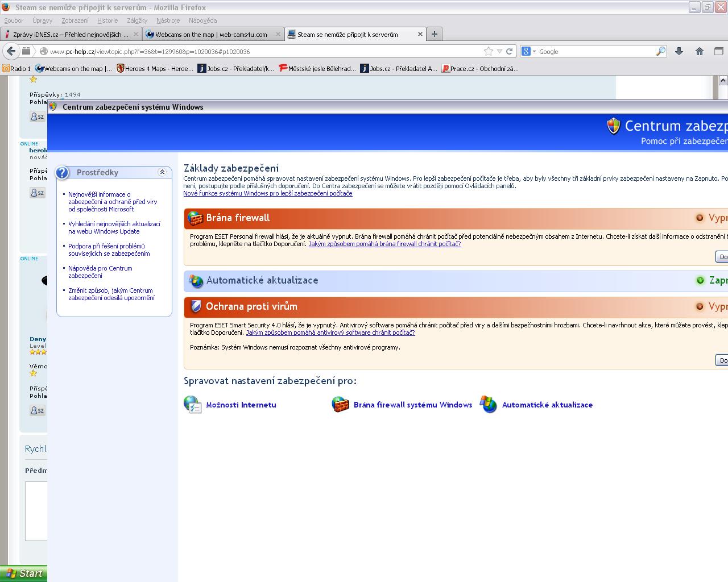The height and width of the screenshot is (582, 728).
Task: Open the Nápověda menu
Action: pyautogui.click(x=202, y=20)
